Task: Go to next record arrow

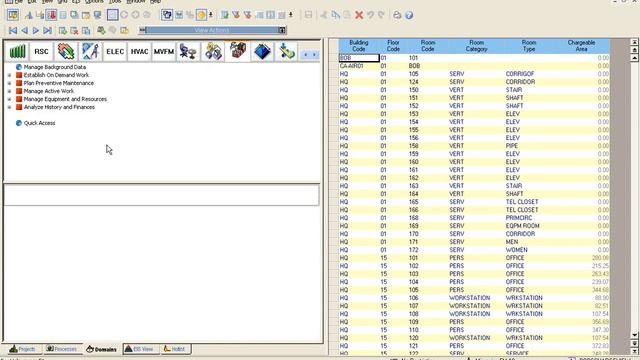Action: click(x=36, y=30)
